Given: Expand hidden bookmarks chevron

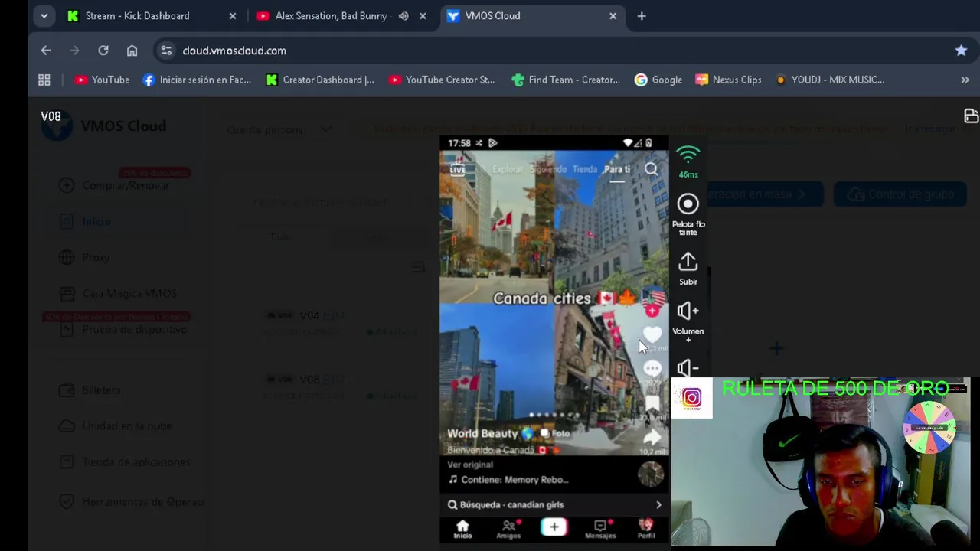Looking at the screenshot, I should click(965, 80).
